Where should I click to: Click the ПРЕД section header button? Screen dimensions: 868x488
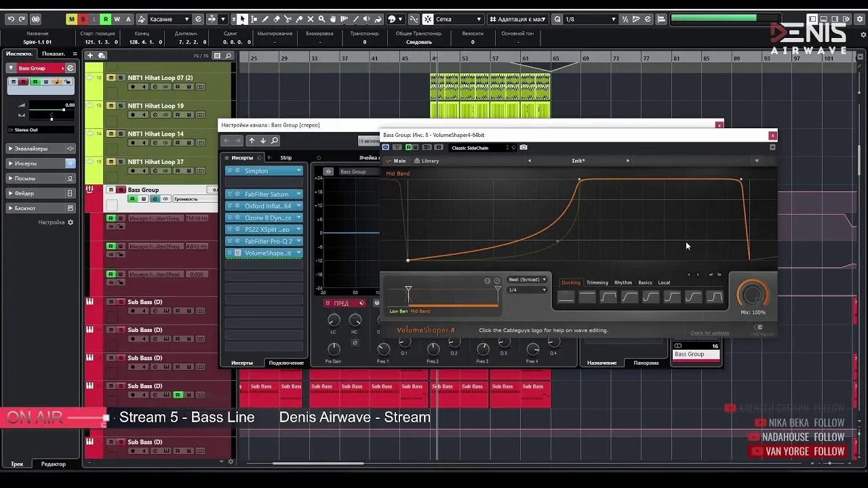tap(344, 303)
